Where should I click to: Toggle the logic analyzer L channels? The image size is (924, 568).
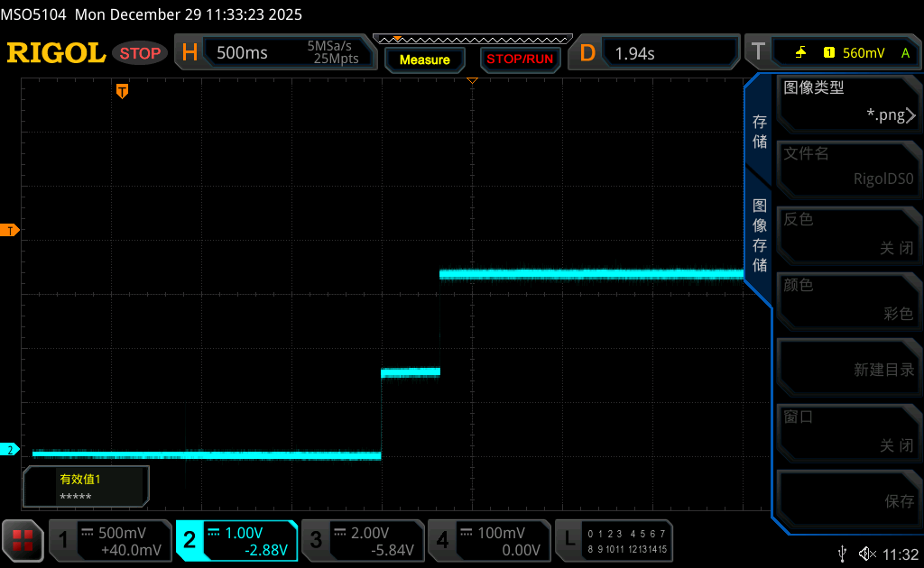614,541
